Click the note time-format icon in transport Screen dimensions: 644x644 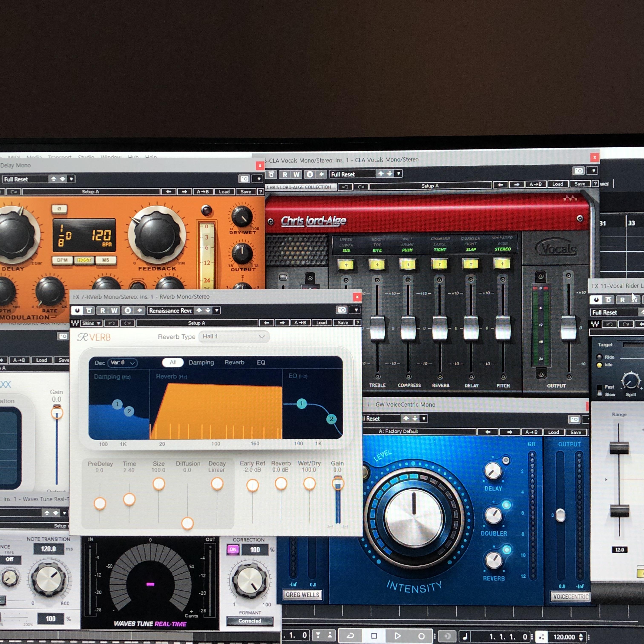click(x=465, y=636)
